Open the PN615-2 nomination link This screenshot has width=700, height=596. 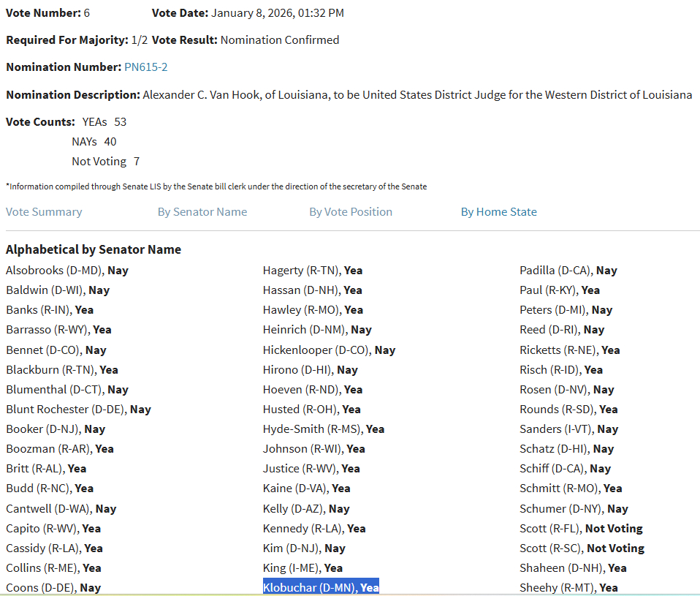(146, 67)
